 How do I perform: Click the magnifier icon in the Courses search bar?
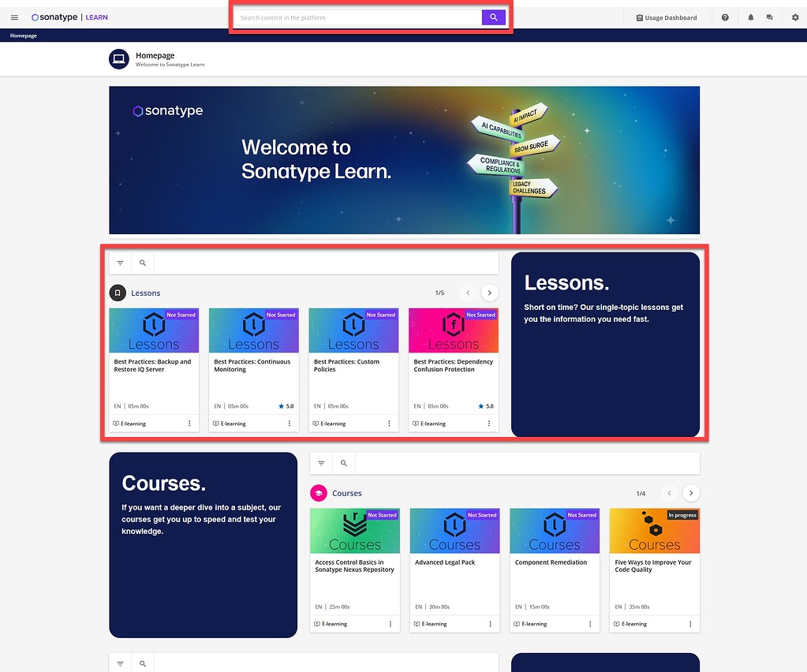(344, 463)
